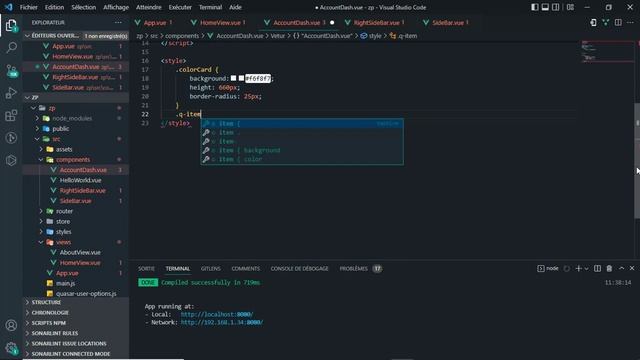The width and height of the screenshot is (640, 360).
Task: Open the Source Control view
Action: point(11,71)
